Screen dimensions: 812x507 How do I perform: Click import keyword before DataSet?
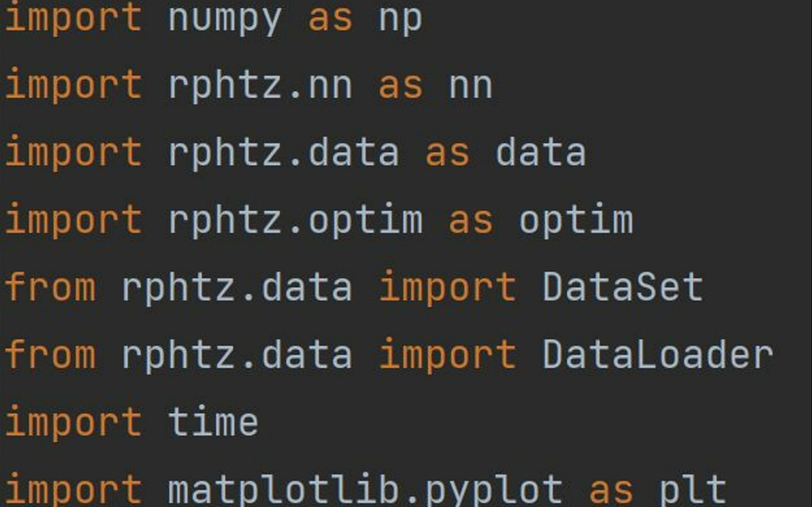tap(448, 288)
